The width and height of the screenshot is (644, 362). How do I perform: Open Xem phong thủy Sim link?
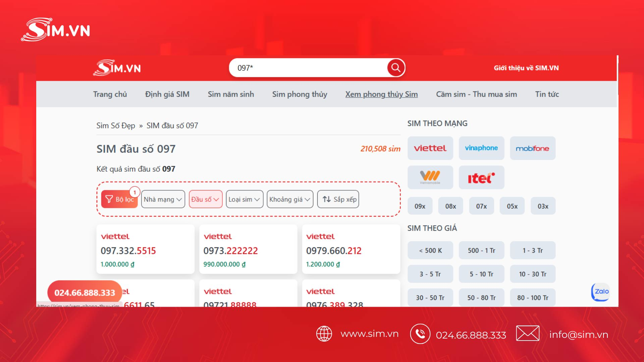click(382, 94)
